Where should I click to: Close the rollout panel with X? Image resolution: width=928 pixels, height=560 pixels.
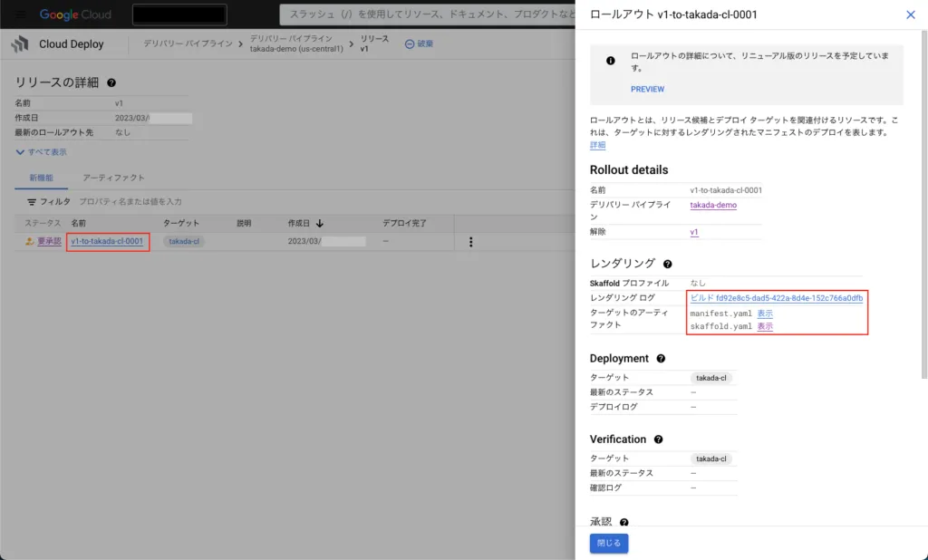point(910,14)
